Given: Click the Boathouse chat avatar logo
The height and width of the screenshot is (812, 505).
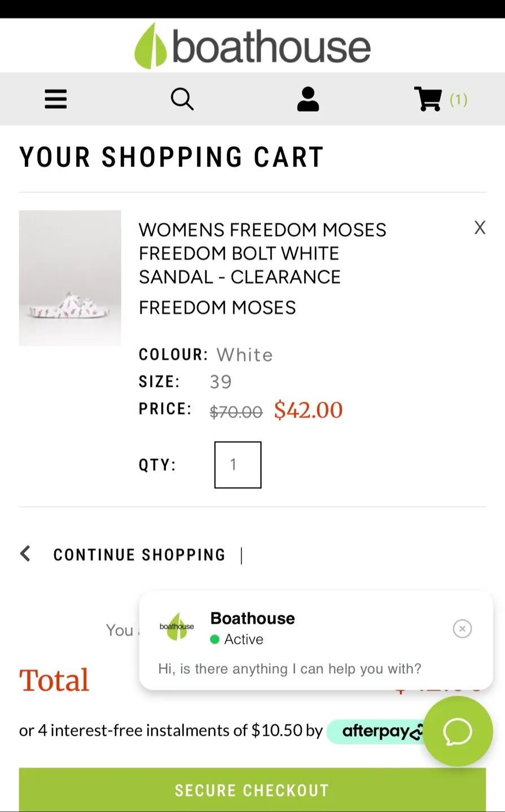Looking at the screenshot, I should 177,626.
